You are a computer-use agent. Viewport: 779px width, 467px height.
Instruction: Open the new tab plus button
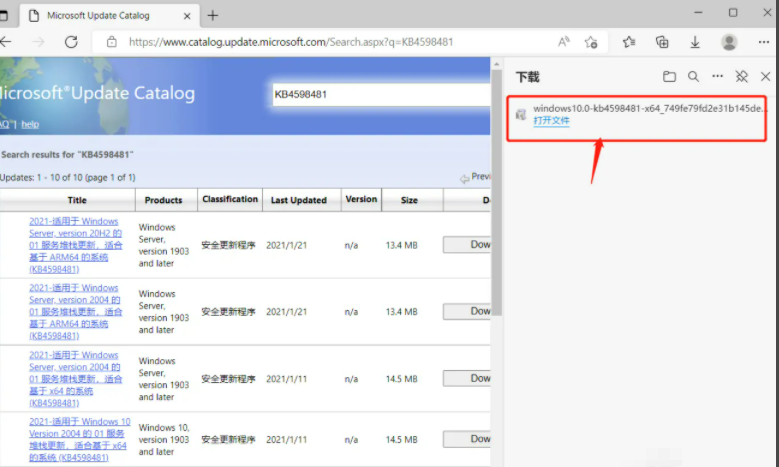point(213,16)
